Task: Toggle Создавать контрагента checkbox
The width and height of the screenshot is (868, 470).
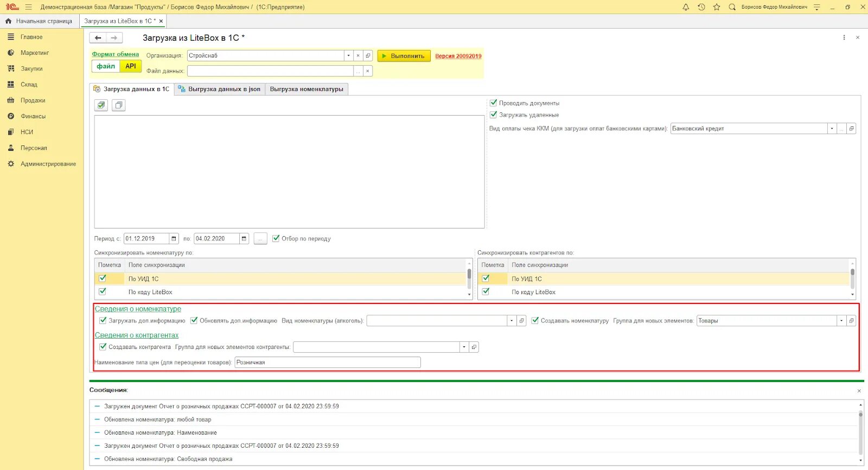Action: pos(103,346)
